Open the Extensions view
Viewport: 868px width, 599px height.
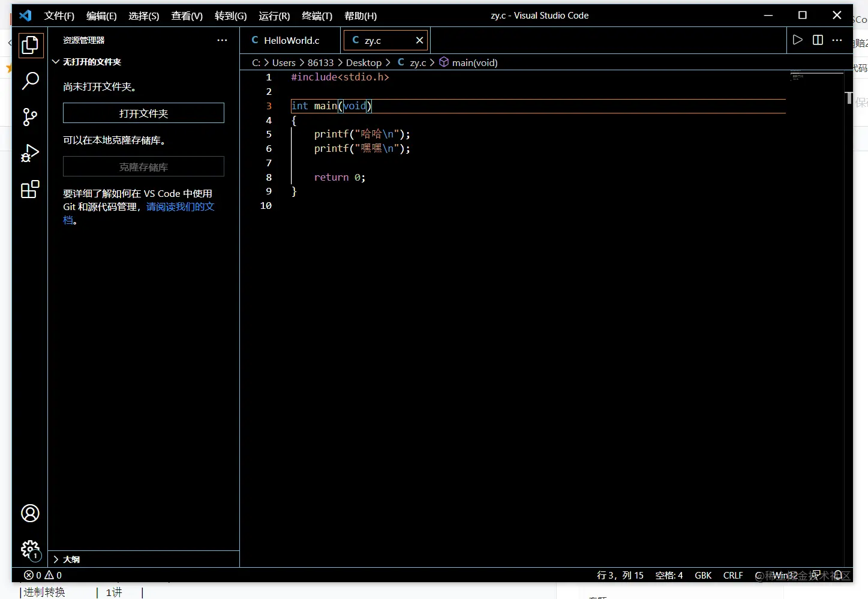(30, 189)
